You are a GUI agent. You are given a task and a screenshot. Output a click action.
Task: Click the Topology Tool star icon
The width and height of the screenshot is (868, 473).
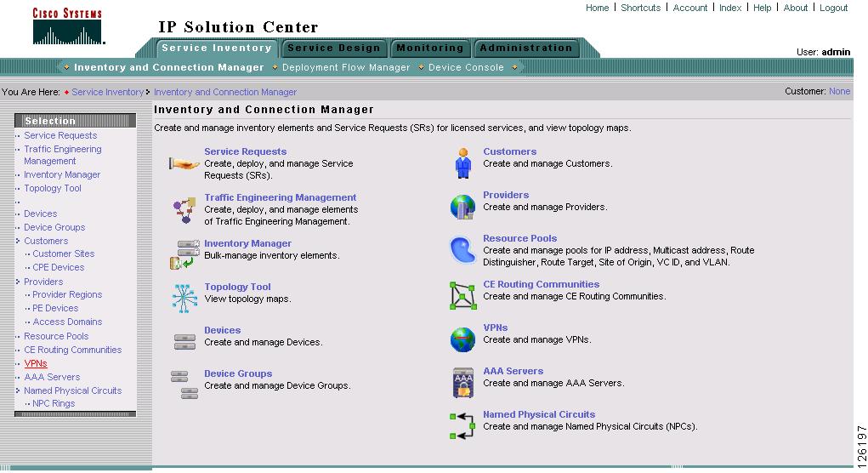(x=184, y=298)
